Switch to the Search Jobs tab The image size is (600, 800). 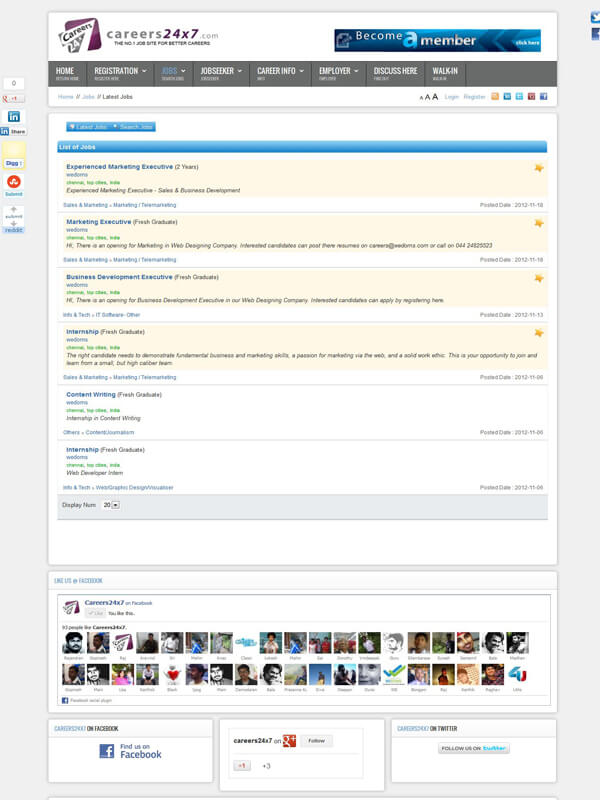point(135,127)
